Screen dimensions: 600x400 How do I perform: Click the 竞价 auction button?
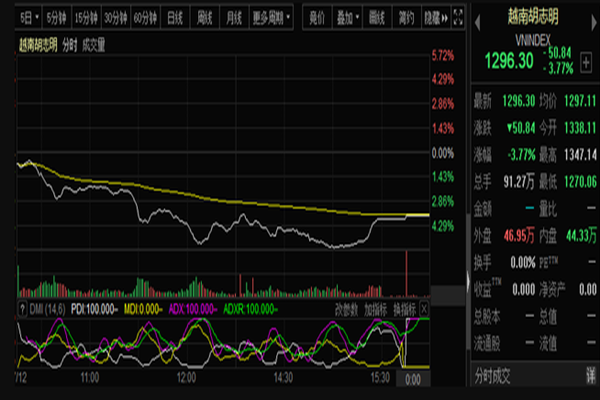317,17
